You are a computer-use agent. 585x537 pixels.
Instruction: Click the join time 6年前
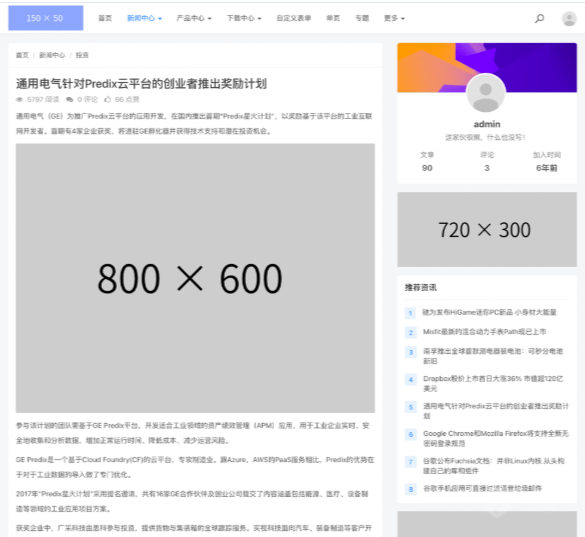pyautogui.click(x=547, y=168)
